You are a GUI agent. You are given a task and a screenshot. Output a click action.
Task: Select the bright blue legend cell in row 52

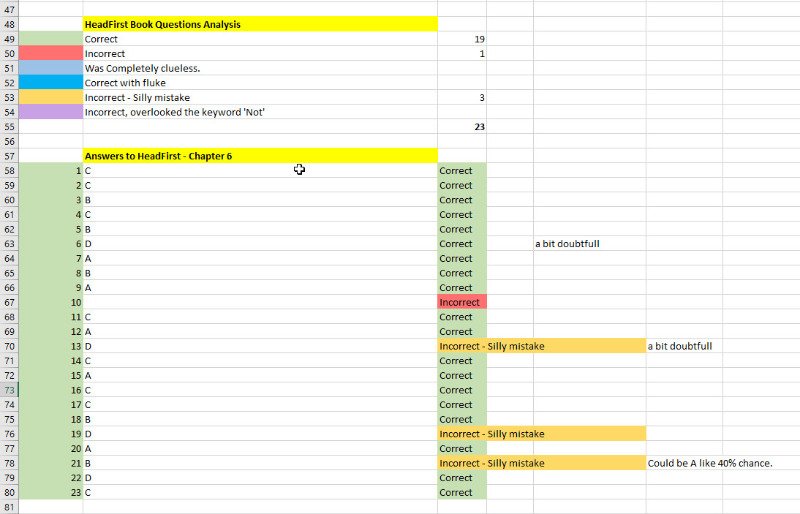click(x=51, y=83)
